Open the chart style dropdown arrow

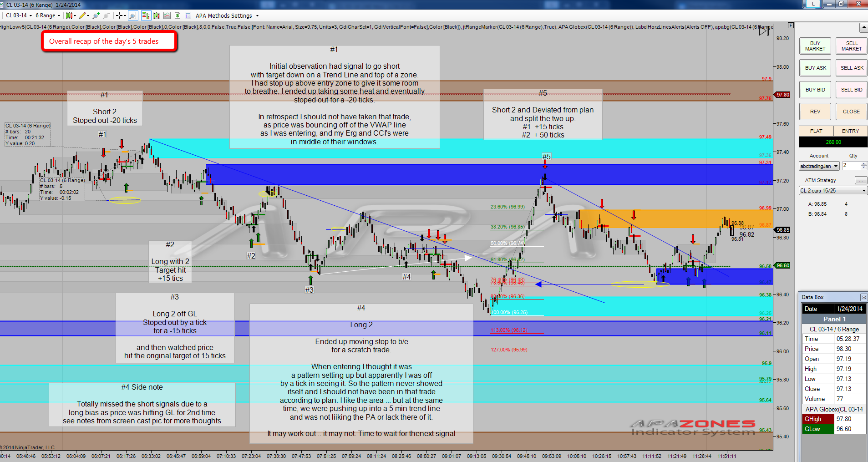point(75,15)
